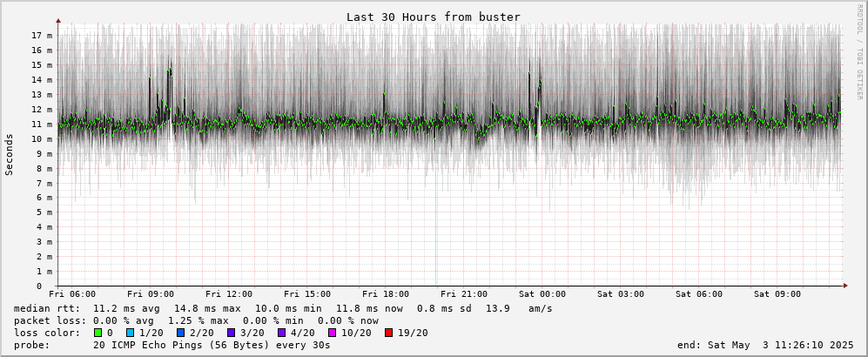Click the '1 m' y-axis value
The height and width of the screenshot is (357, 868).
pos(45,271)
